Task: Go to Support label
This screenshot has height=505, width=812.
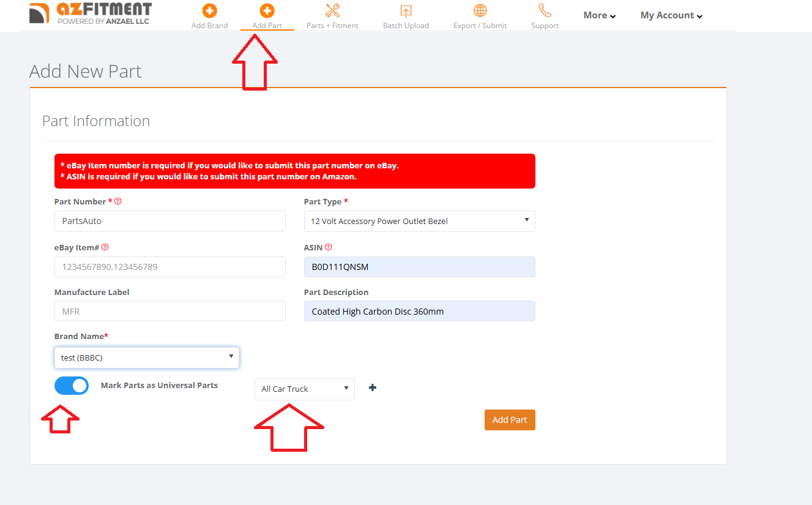Action: 545,26
